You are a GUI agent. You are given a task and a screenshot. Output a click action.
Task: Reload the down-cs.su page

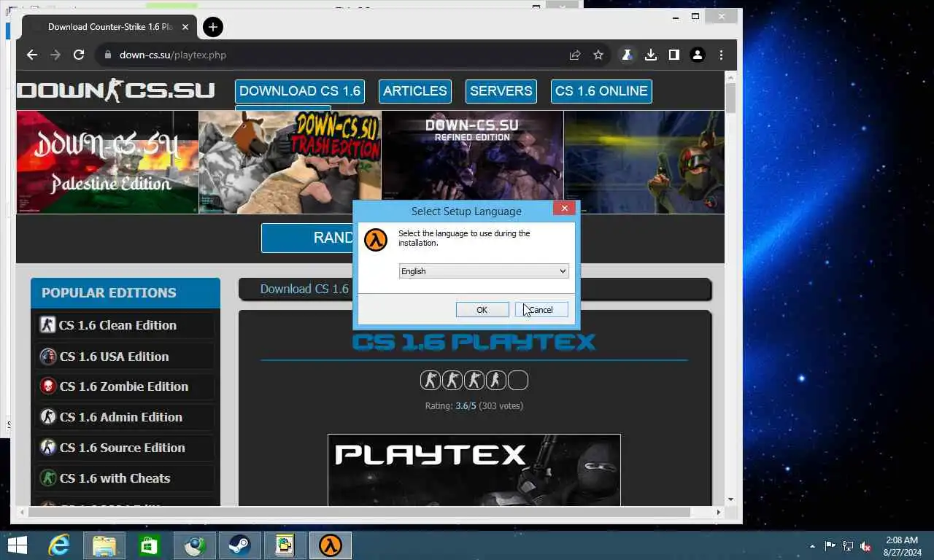tap(79, 55)
